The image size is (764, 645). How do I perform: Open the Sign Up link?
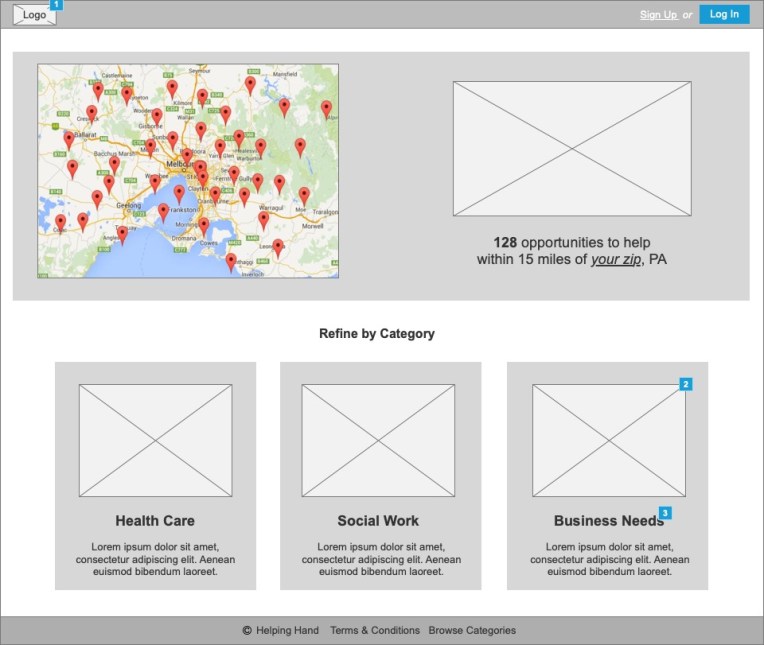pos(658,15)
